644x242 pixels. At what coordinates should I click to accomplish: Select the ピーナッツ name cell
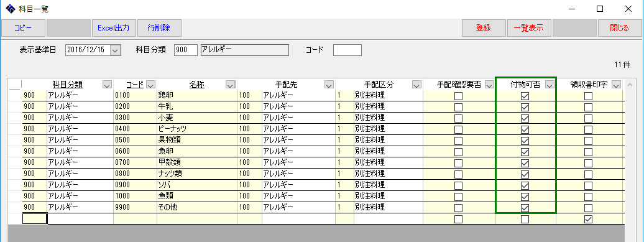(x=196, y=129)
